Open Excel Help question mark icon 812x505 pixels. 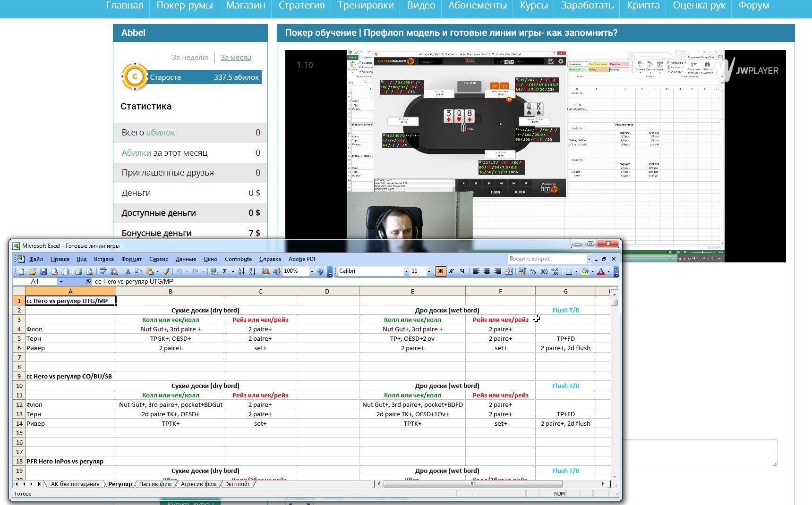[x=321, y=271]
